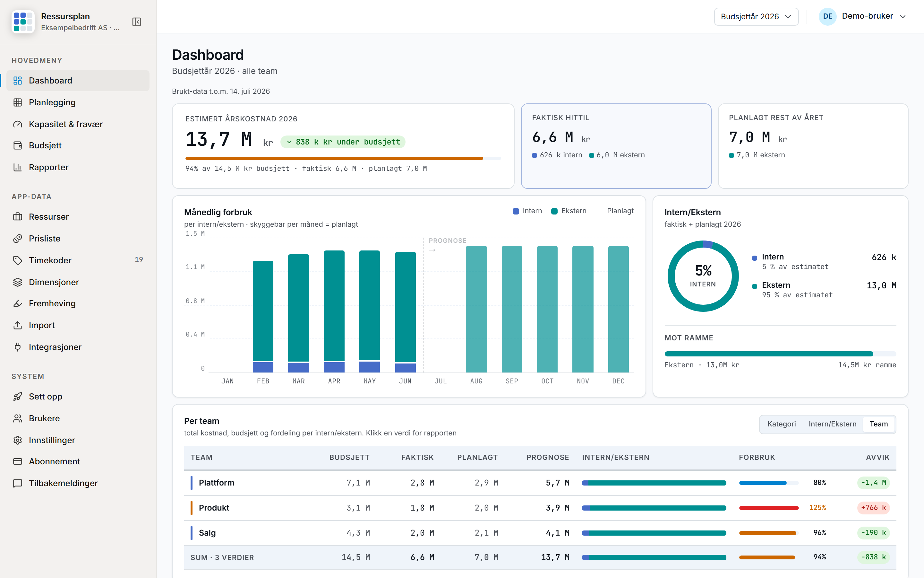Click the DE user avatar

coord(827,16)
